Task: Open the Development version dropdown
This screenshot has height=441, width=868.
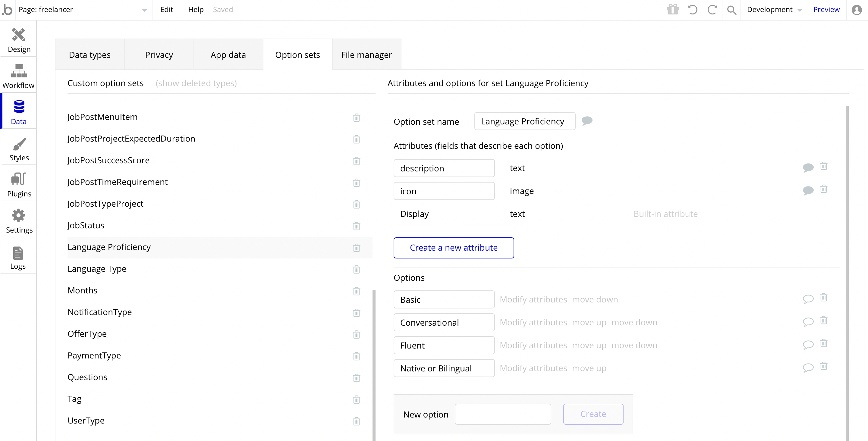Action: point(774,10)
